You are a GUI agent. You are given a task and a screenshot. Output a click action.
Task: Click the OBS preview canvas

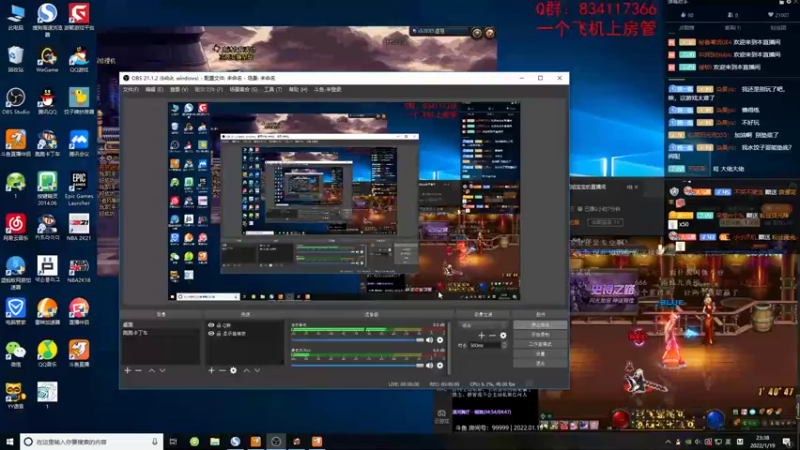coord(344,201)
